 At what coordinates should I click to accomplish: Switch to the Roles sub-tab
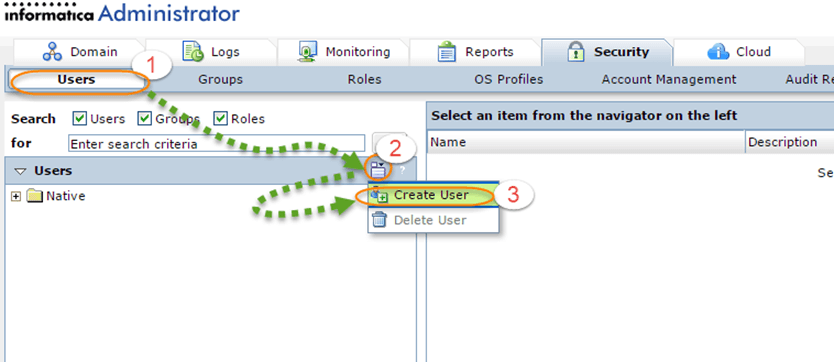pos(364,80)
